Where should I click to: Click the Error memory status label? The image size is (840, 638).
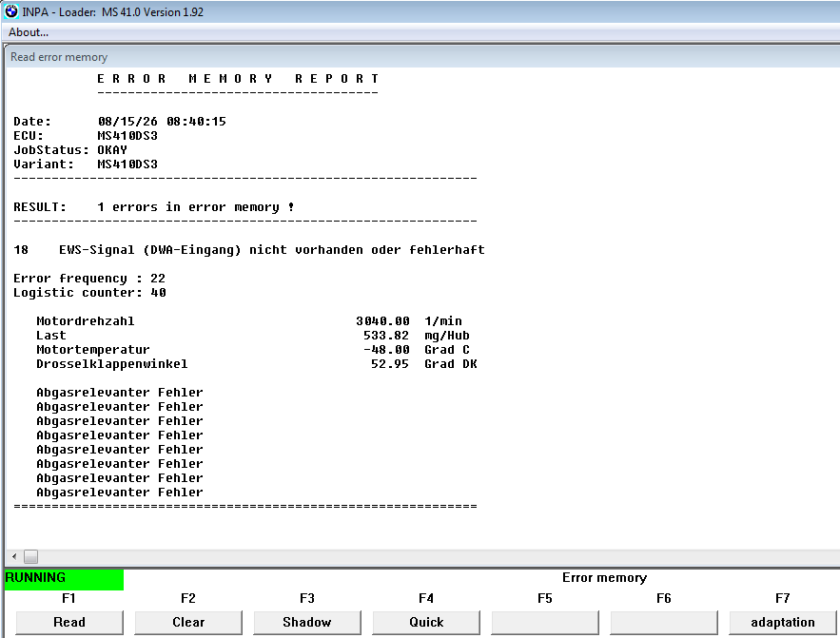(x=604, y=577)
